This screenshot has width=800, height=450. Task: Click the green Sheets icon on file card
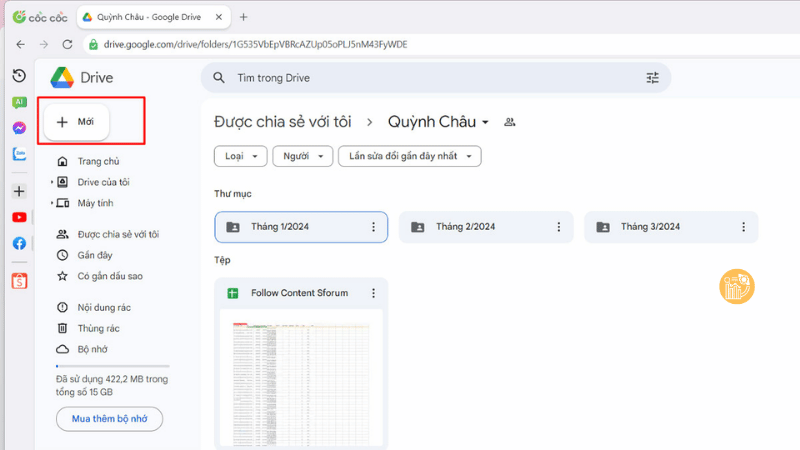[233, 293]
